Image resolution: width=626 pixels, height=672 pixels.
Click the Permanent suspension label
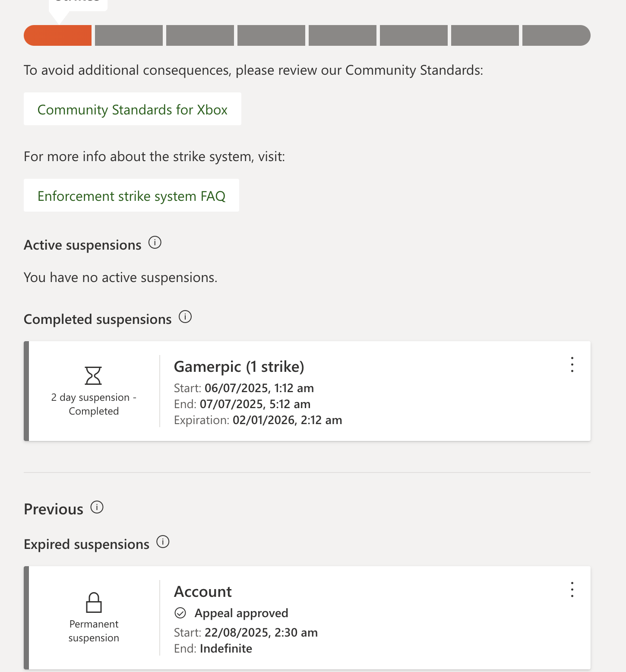[94, 631]
